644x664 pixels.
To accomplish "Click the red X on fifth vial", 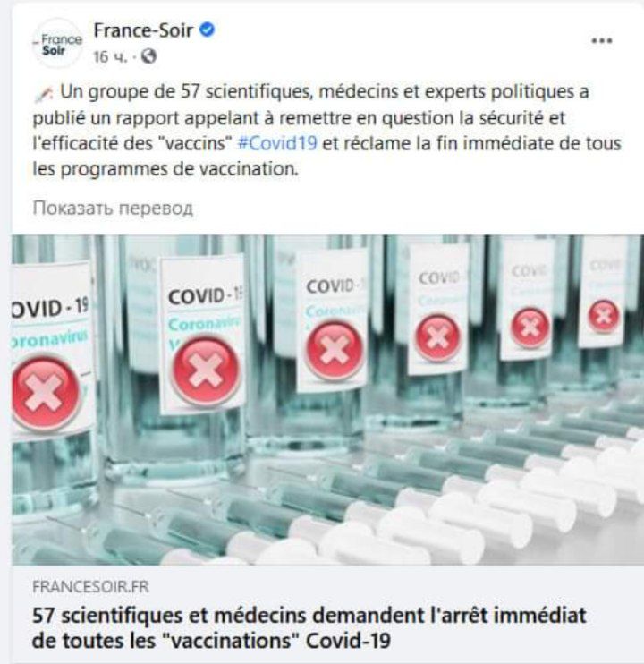I will 530,328.
